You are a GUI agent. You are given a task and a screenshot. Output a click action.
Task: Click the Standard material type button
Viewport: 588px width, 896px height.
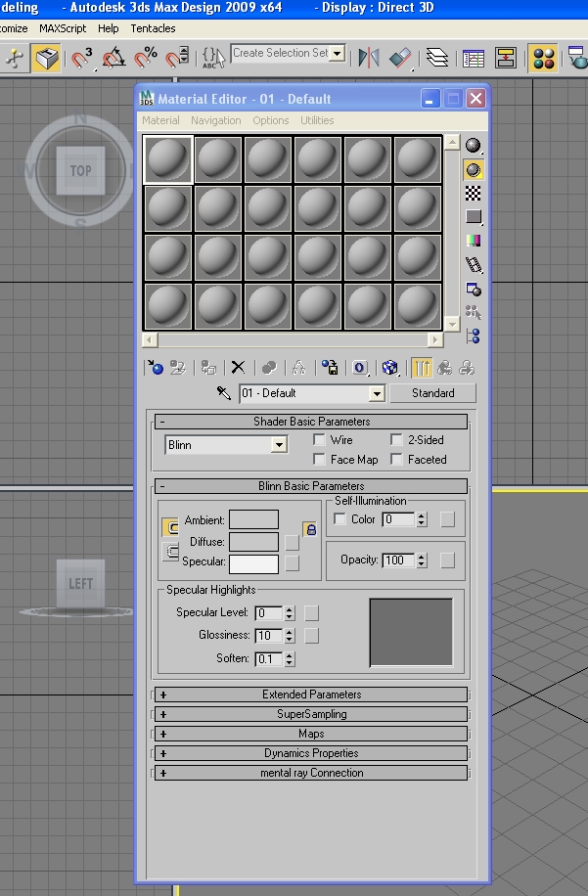(433, 393)
